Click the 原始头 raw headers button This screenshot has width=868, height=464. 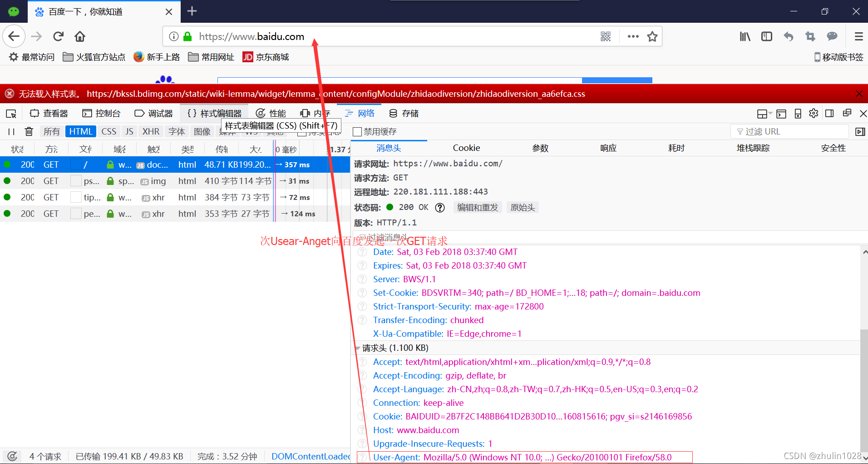[x=523, y=208]
